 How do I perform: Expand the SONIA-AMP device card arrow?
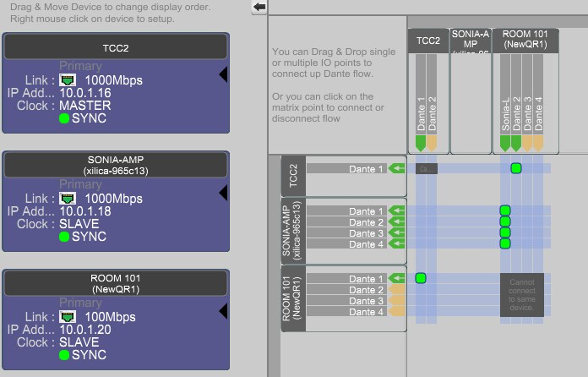point(223,193)
